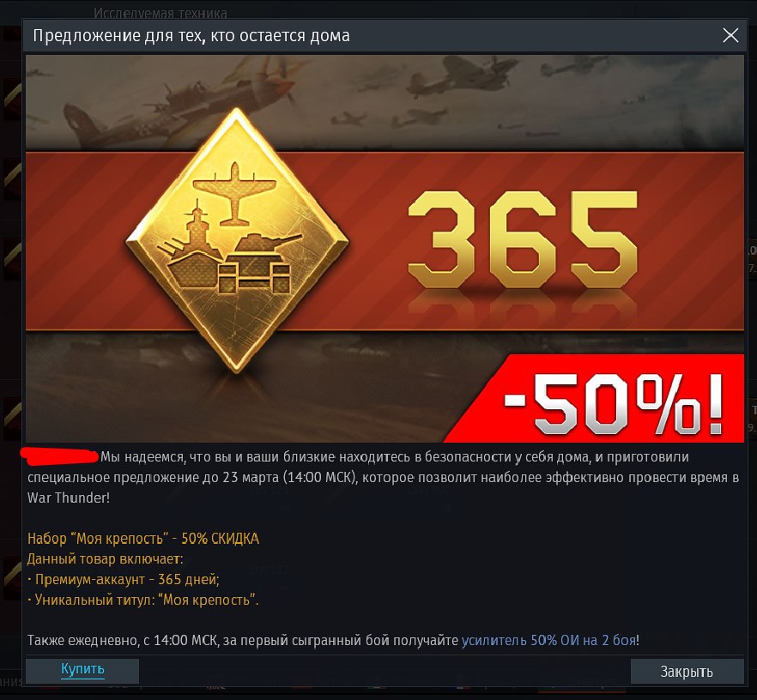Close the offer dialog with the X icon
Image resolution: width=757 pixels, height=700 pixels.
coord(730,35)
